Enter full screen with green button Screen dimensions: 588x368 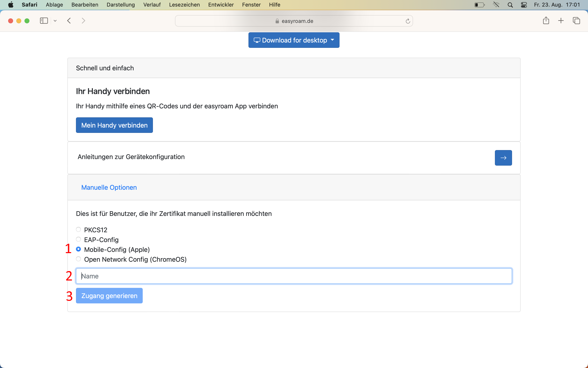[27, 21]
